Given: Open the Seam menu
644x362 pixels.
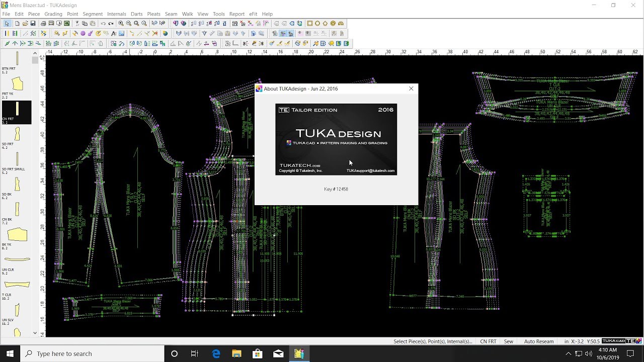Looking at the screenshot, I should tap(171, 14).
